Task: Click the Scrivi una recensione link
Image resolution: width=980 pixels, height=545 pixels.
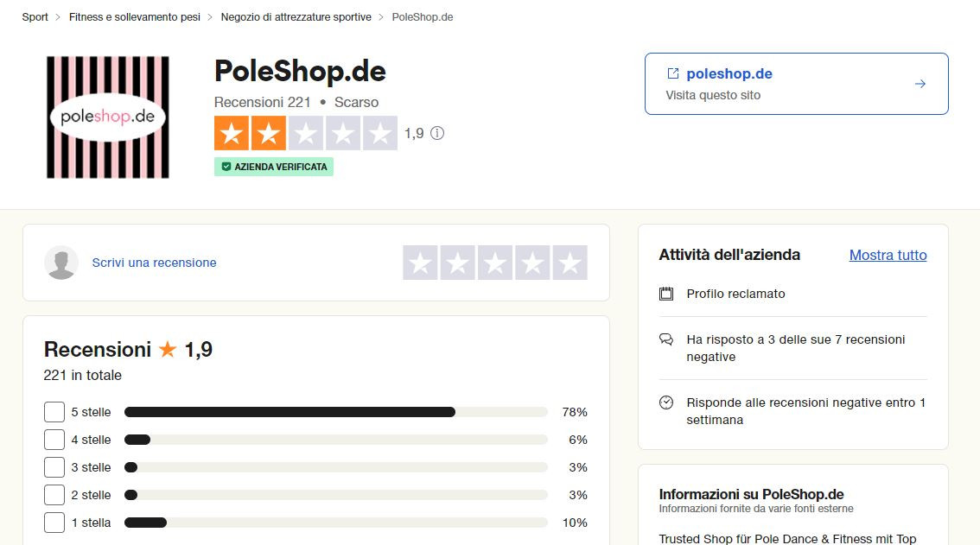Action: (154, 263)
